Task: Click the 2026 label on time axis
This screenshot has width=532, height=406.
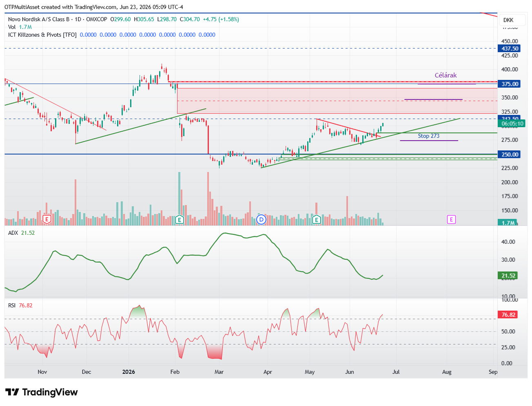Action: (129, 372)
